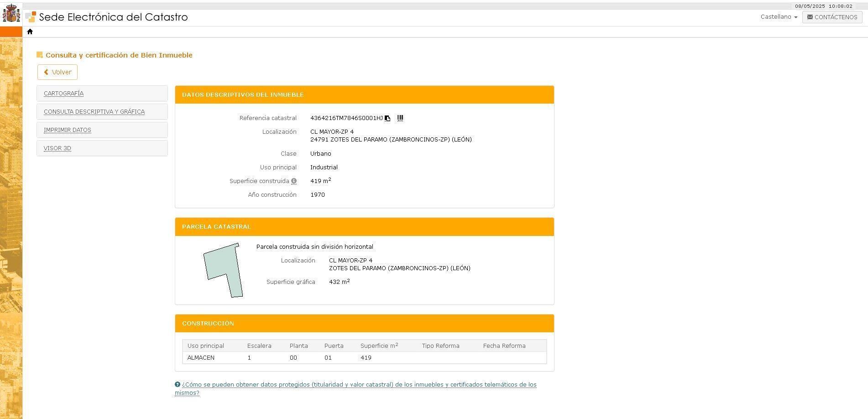Choose IMPRIMIR DATOS from the sidebar
Image resolution: width=868 pixels, height=419 pixels.
[68, 130]
